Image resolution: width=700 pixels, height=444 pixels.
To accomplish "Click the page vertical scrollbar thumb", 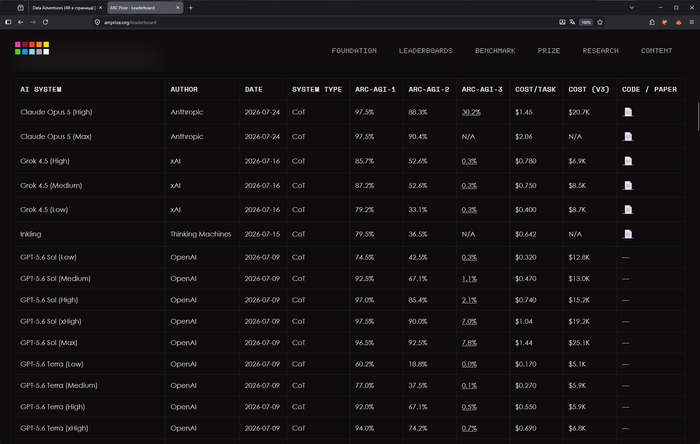I will pos(698,116).
